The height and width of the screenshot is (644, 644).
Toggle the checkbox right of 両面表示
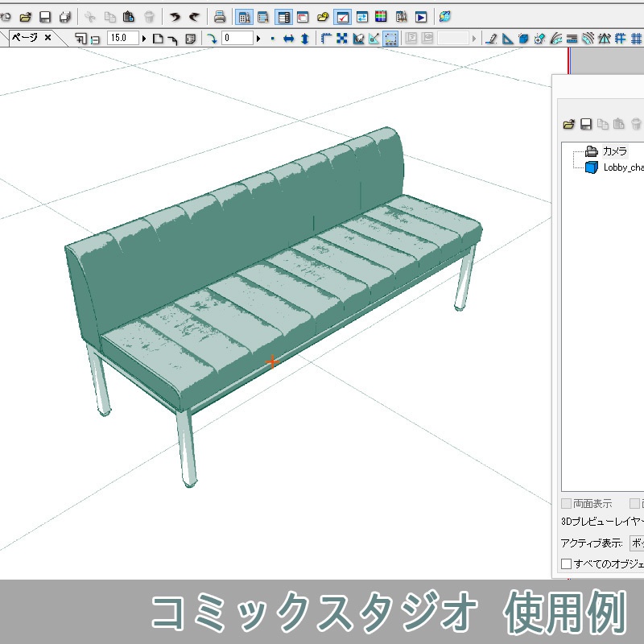[x=634, y=503]
